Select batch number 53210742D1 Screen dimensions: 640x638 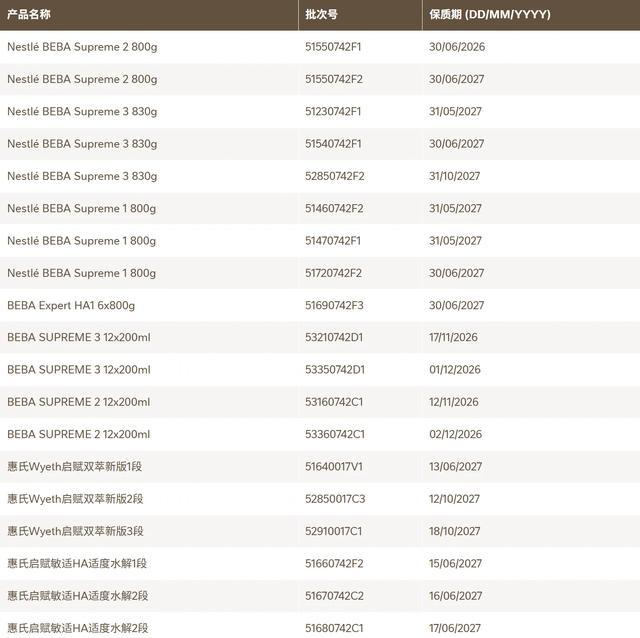tap(334, 337)
